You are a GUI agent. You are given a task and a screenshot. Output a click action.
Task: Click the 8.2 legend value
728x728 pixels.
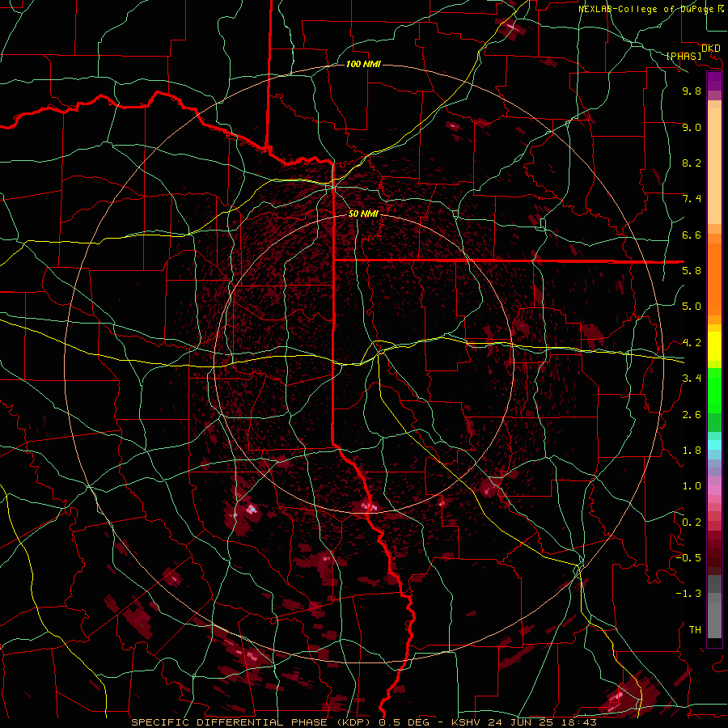coord(692,163)
